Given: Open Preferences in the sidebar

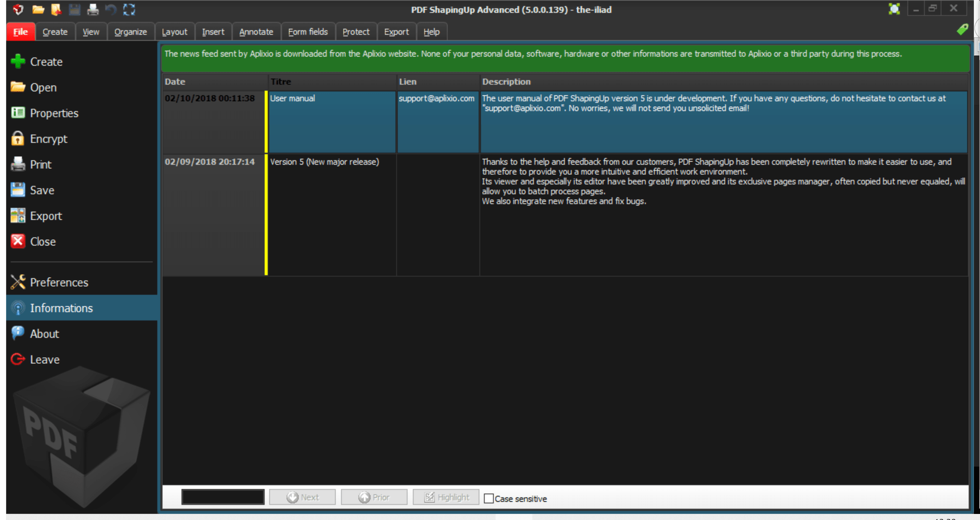Looking at the screenshot, I should click(x=82, y=282).
